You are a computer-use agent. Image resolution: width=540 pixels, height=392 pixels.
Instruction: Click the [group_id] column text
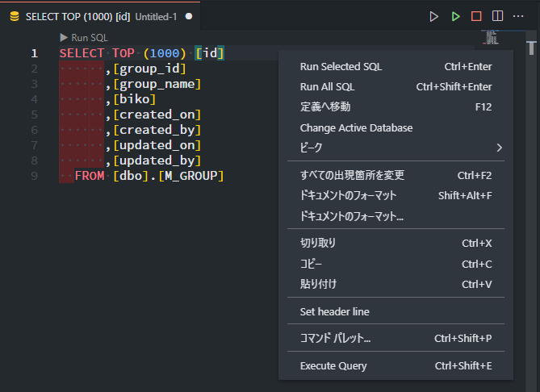tap(150, 69)
